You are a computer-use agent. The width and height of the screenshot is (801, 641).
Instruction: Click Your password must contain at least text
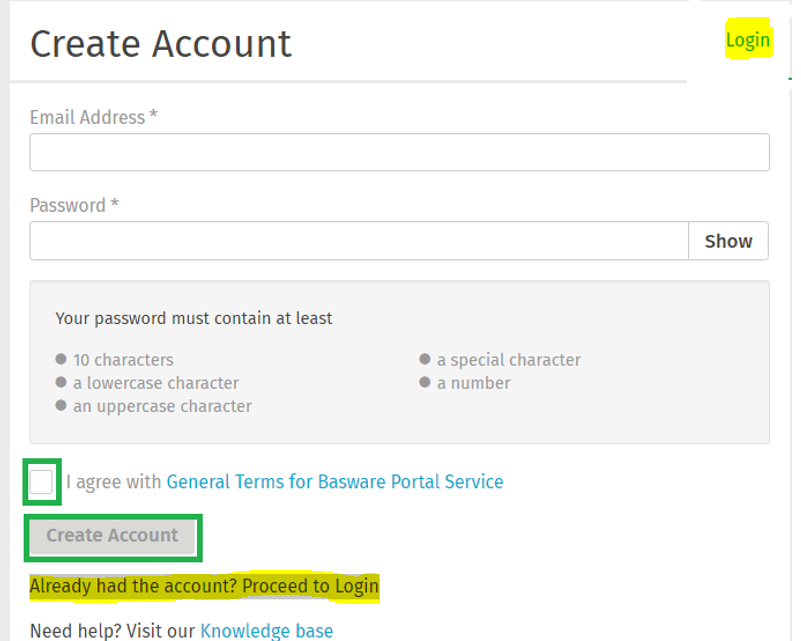click(x=194, y=319)
